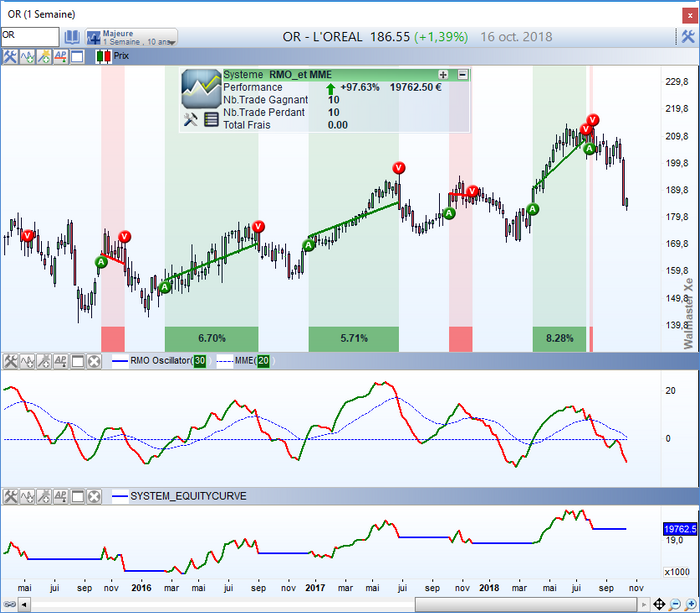Click the OR ticker symbol input field
This screenshot has width=700, height=613.
[30, 37]
